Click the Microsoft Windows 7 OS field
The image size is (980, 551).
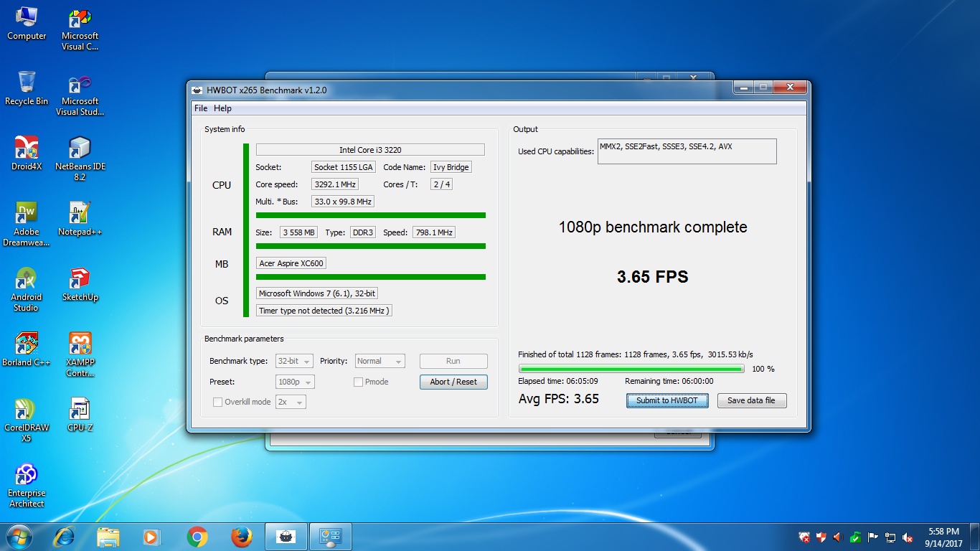click(x=317, y=293)
